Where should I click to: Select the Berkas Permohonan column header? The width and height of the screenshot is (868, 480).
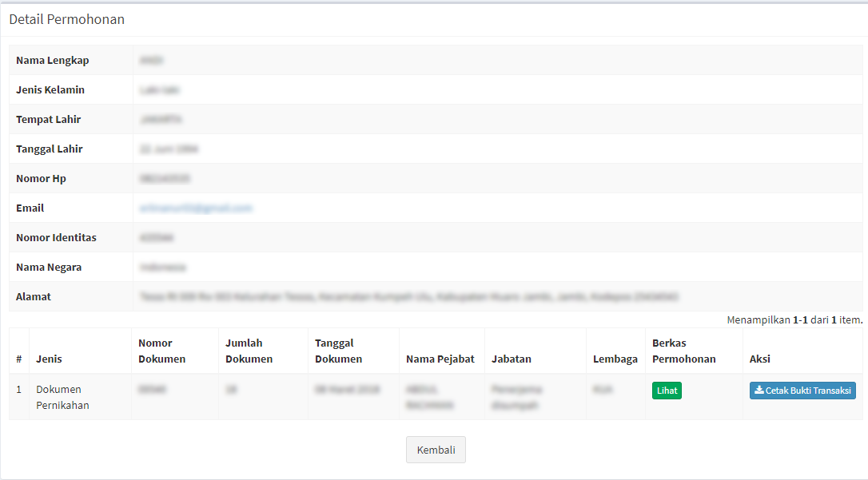coord(683,351)
